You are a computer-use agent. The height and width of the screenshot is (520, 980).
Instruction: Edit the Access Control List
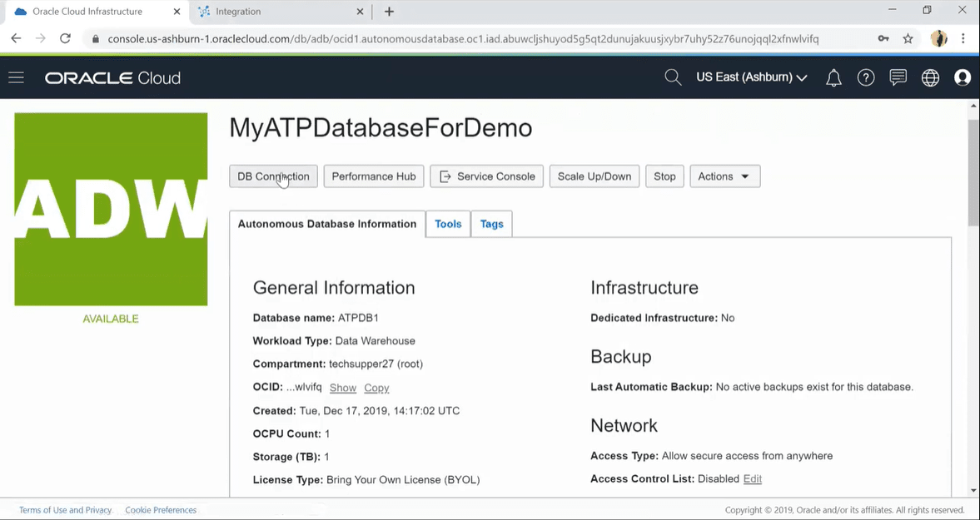tap(753, 478)
